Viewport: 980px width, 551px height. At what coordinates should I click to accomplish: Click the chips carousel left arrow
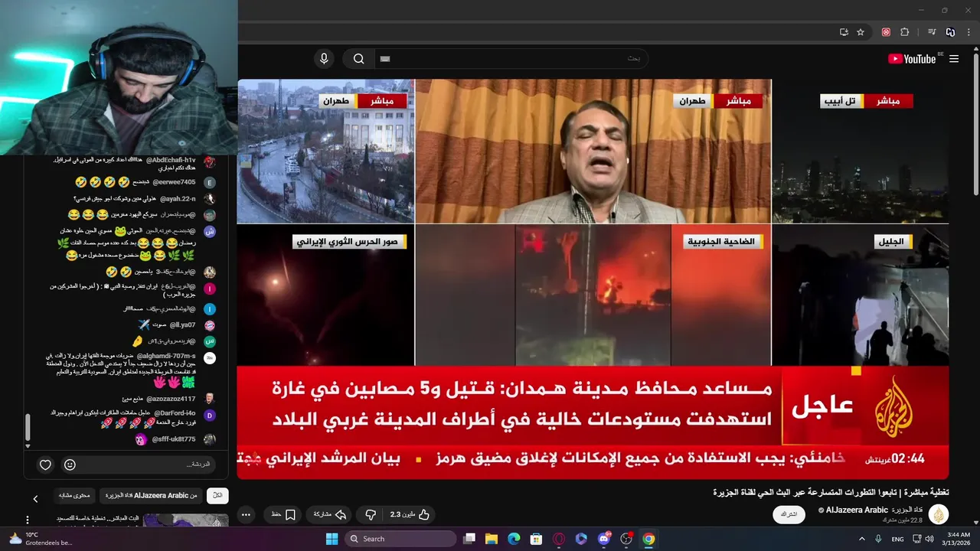click(34, 499)
